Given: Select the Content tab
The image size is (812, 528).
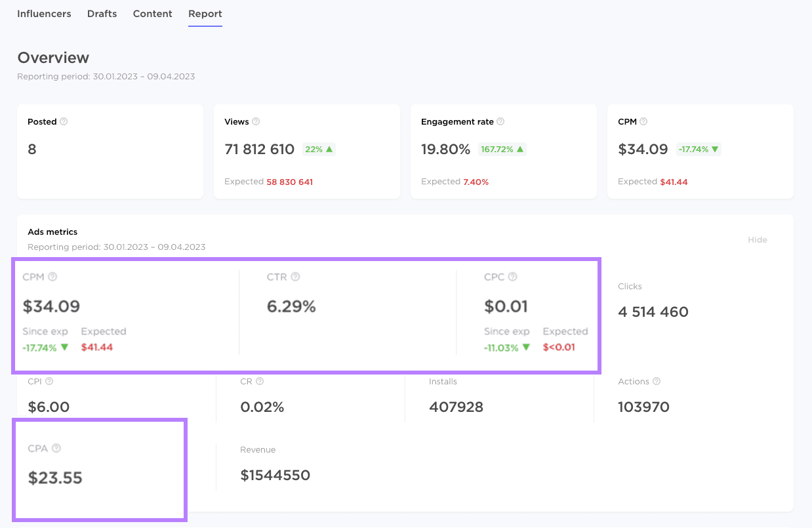Looking at the screenshot, I should [152, 13].
